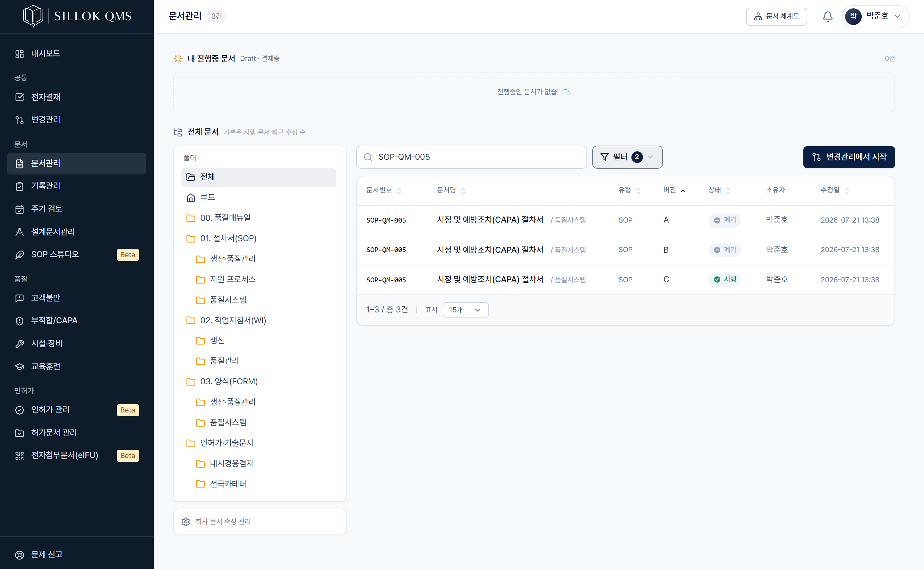Select the 인허가·기술문서 folder
924x569 pixels.
coord(258,443)
